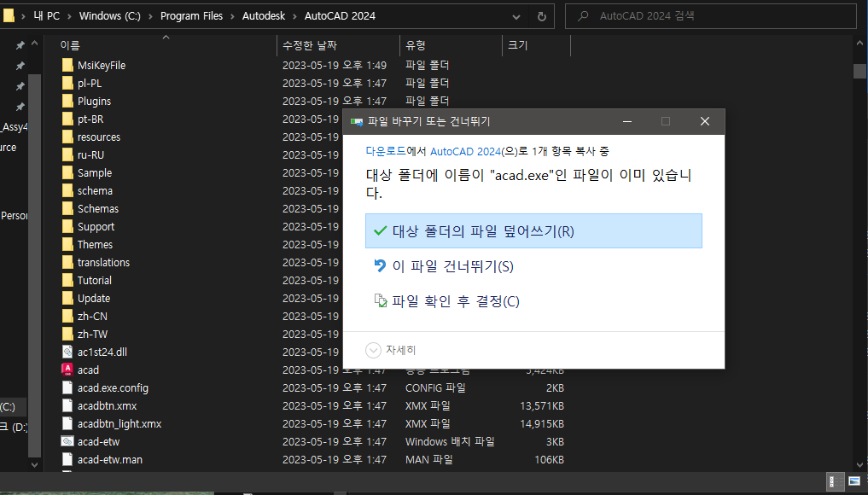The height and width of the screenshot is (495, 868).
Task: Click the refresh icon in the address bar
Action: click(x=541, y=15)
